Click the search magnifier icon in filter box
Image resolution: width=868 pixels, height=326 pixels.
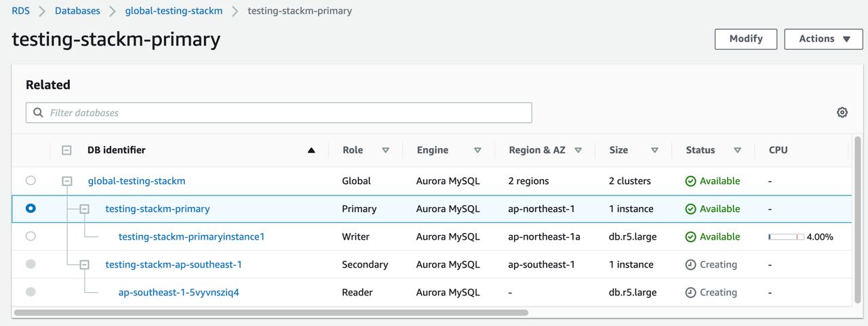(38, 113)
